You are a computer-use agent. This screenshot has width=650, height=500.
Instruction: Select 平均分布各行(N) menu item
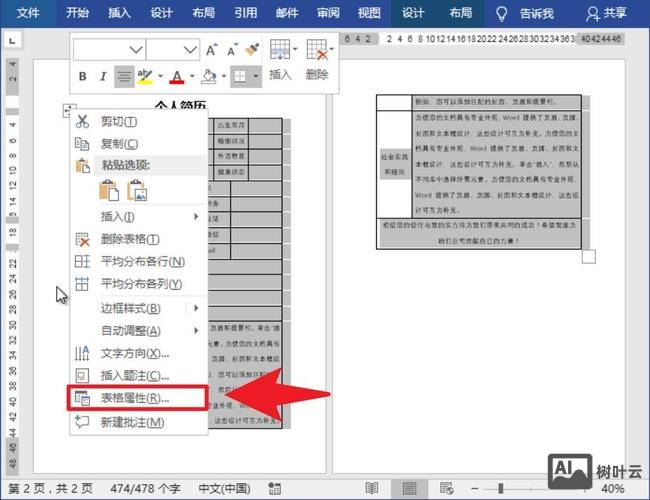[x=139, y=262]
